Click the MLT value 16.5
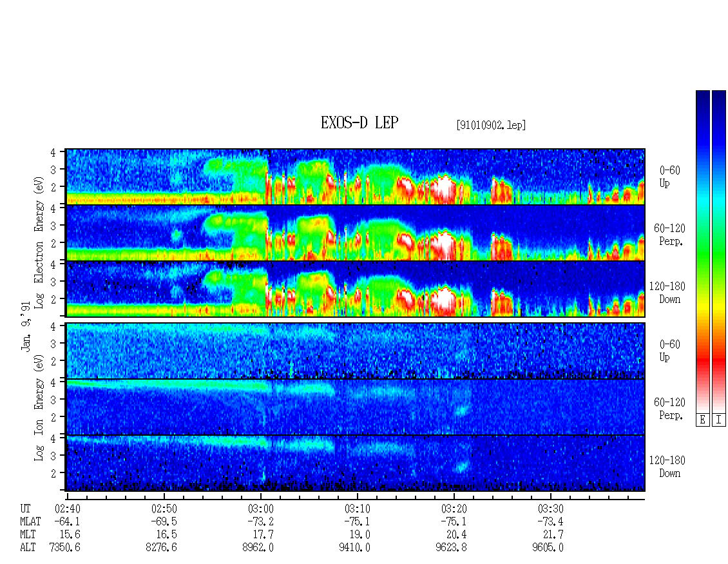Viewport: 728px width, 564px height. 166,535
